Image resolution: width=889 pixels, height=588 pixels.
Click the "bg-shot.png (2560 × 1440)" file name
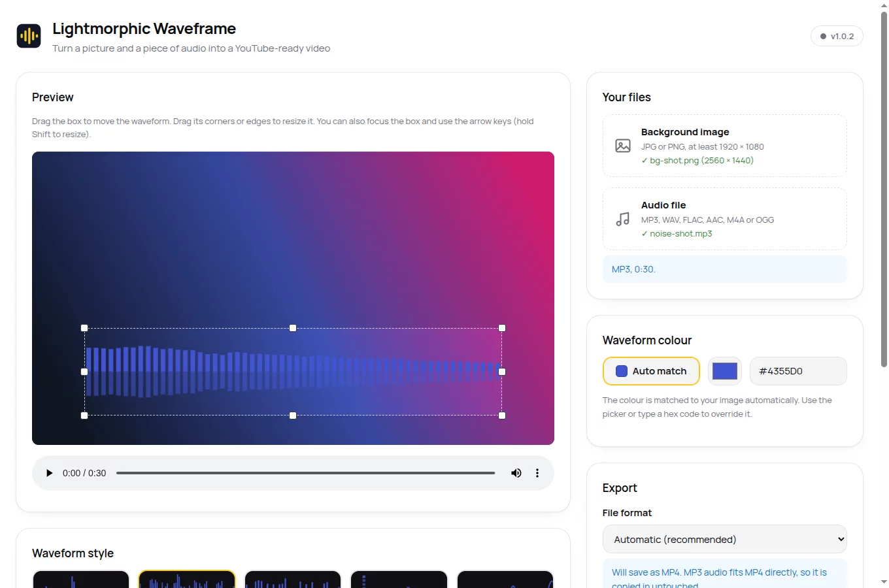[701, 160]
